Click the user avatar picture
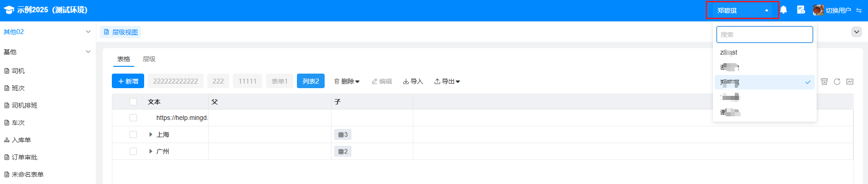Screen dimensions: 868x184 (x=818, y=10)
